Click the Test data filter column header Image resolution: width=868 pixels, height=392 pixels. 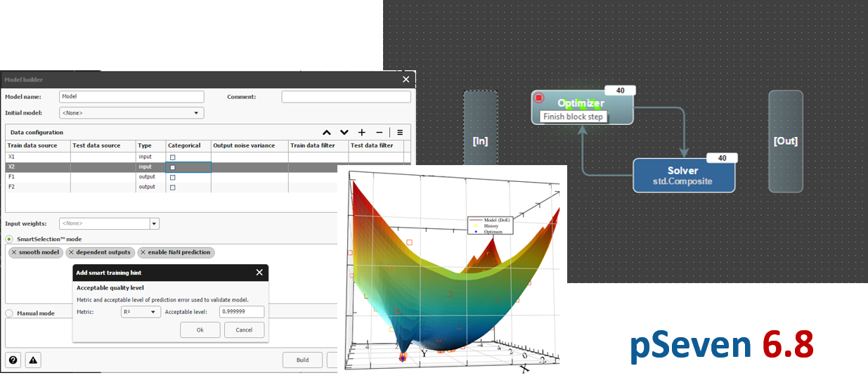[x=376, y=145]
